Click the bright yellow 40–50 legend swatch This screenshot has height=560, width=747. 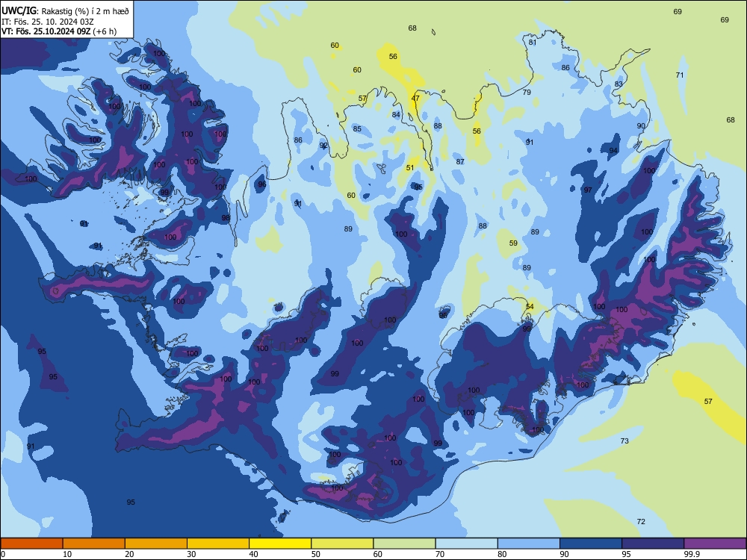coord(280,544)
